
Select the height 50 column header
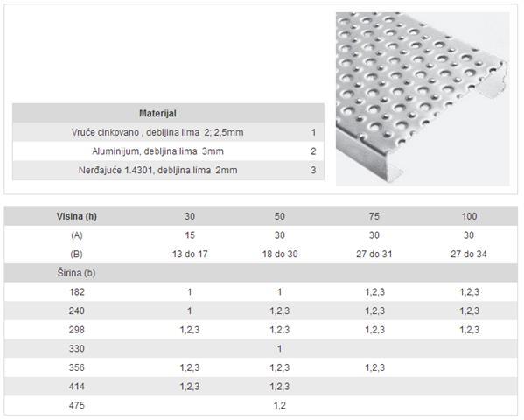click(x=280, y=216)
